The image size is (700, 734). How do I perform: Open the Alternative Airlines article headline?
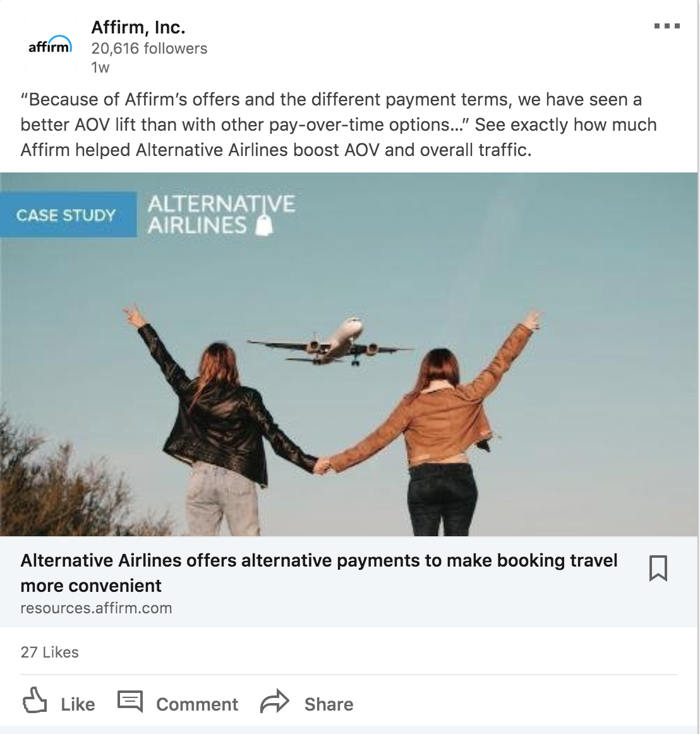click(319, 572)
